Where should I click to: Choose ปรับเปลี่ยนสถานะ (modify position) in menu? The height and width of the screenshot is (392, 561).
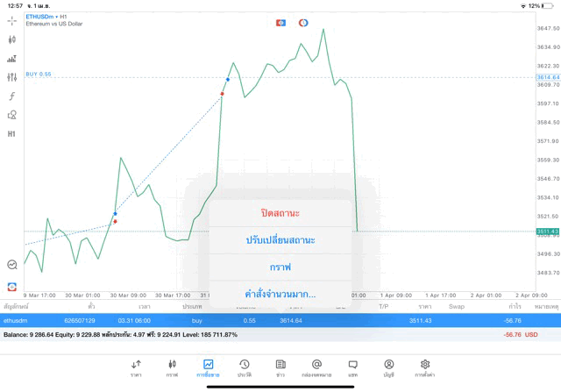coord(280,240)
